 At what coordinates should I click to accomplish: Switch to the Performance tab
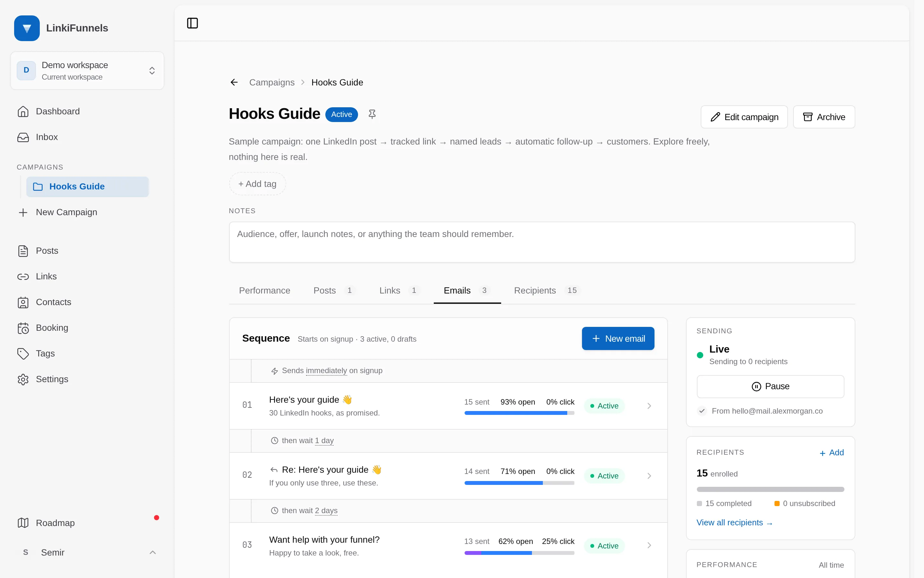(x=264, y=290)
